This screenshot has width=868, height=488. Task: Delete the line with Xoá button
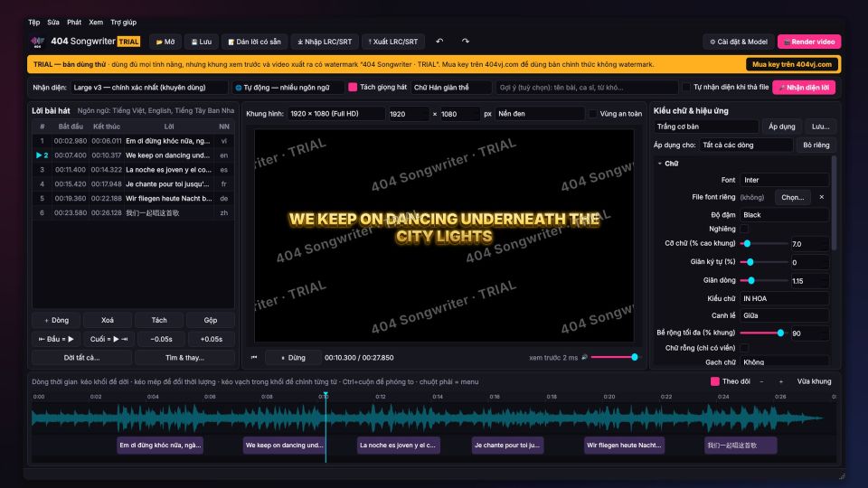point(108,320)
